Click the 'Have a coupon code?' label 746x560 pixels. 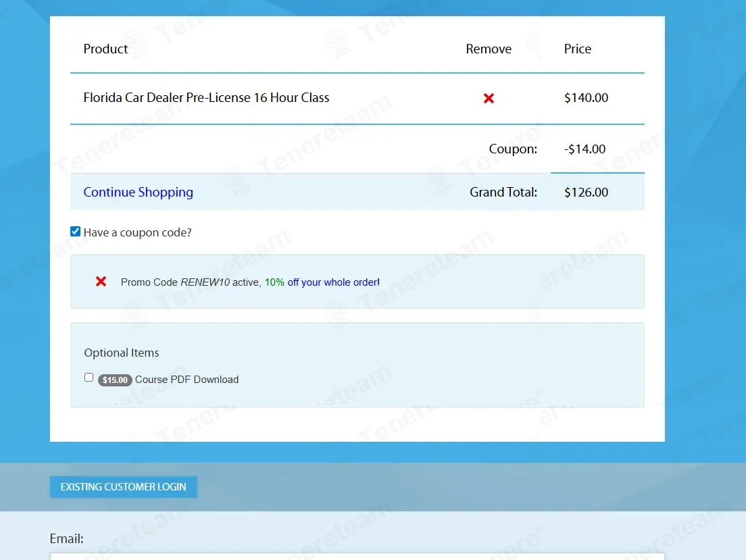tap(137, 232)
